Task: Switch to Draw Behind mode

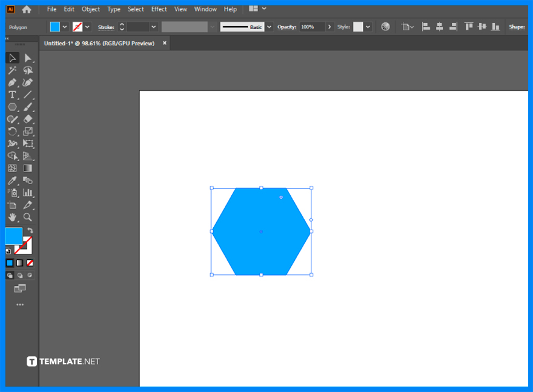Action: click(x=20, y=275)
